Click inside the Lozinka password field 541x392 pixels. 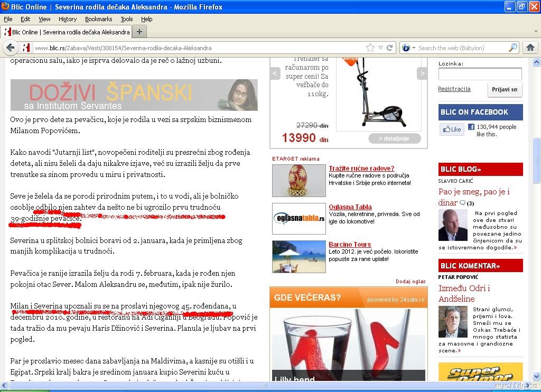click(x=480, y=74)
